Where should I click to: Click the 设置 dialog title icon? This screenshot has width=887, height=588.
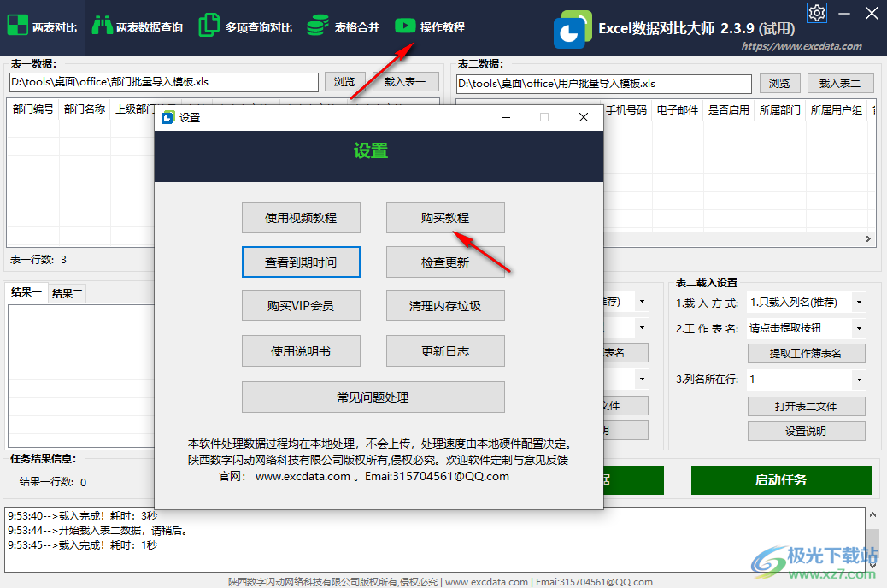pyautogui.click(x=167, y=118)
